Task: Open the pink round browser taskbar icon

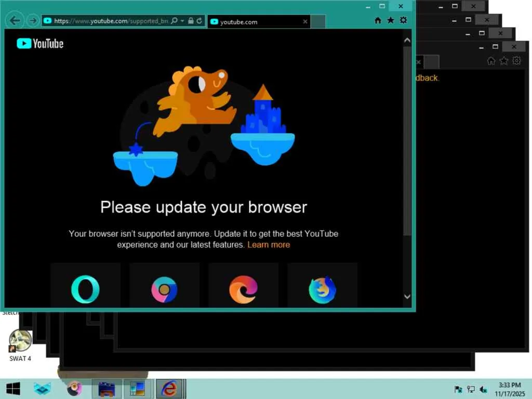Action: pos(74,389)
